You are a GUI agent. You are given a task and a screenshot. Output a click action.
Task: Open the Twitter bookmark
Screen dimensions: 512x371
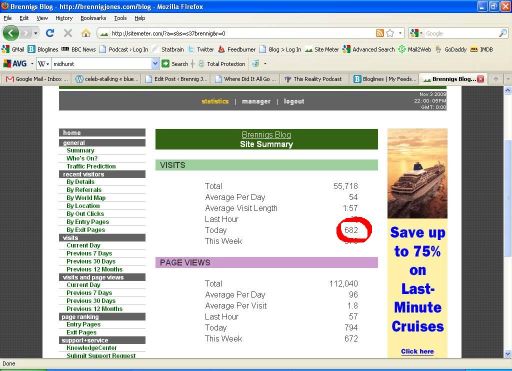coord(201,49)
